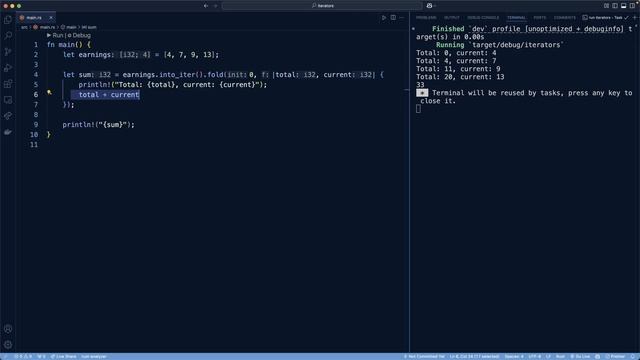Viewport: 640px width, 360px height.
Task: Click the 'Run' code lens above main
Action: 55,36
